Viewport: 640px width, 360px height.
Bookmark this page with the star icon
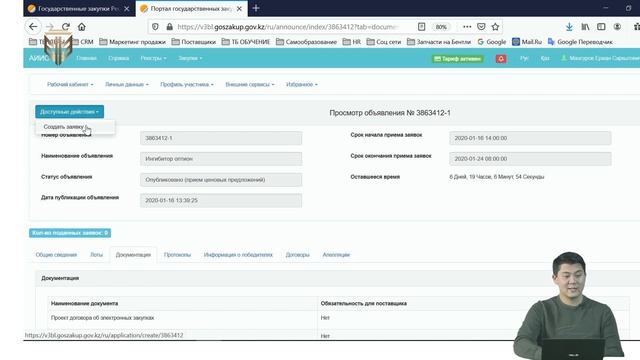point(496,27)
